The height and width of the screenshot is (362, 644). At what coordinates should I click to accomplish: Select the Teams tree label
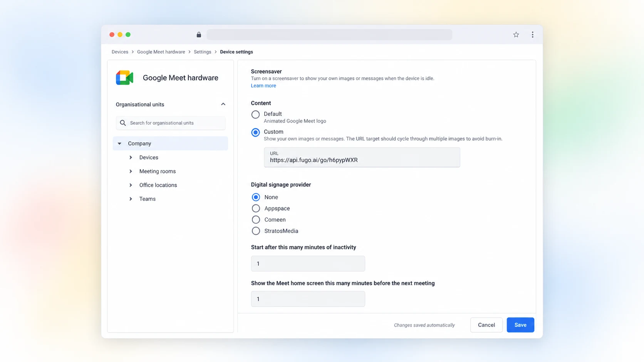(148, 199)
